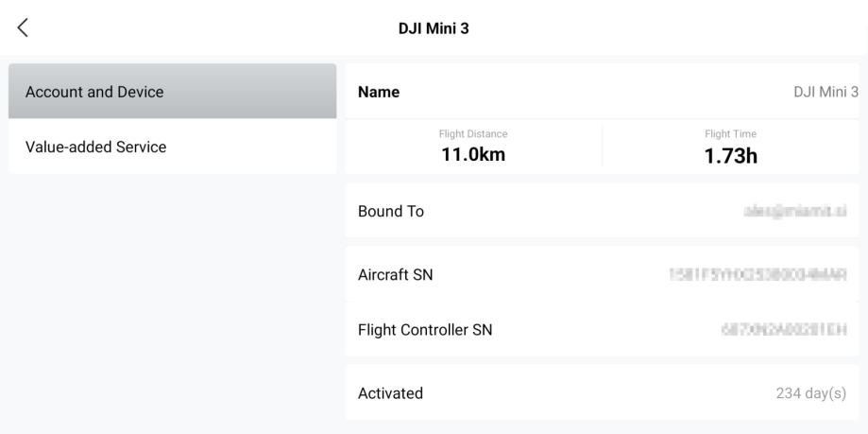Viewport: 868px width, 434px height.
Task: Click the Flight Controller SN label
Action: click(425, 330)
